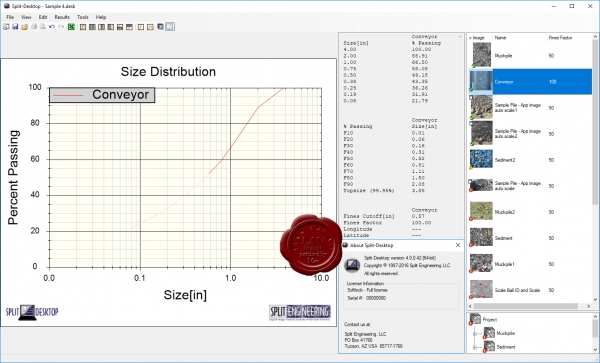This screenshot has height=363, width=600.
Task: Click the first layout icon after the Excel icon
Action: coord(83,27)
